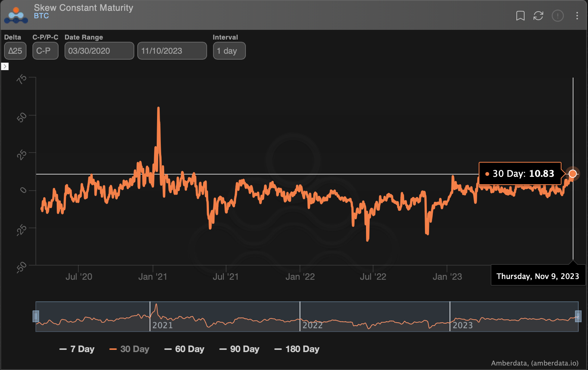
Task: Click the Jan '21 axis label
Action: coord(153,277)
